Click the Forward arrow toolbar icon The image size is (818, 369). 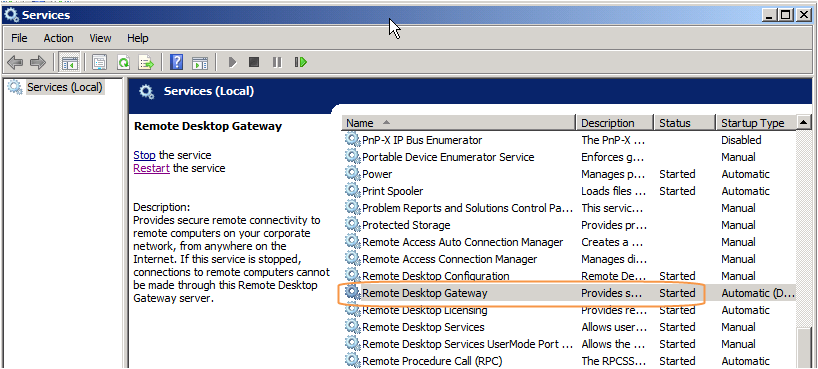(x=38, y=63)
